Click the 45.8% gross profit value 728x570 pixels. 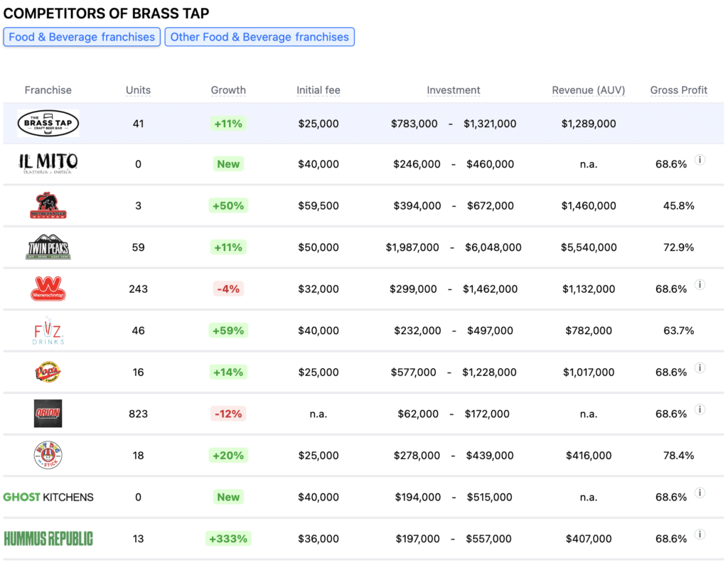coord(679,205)
